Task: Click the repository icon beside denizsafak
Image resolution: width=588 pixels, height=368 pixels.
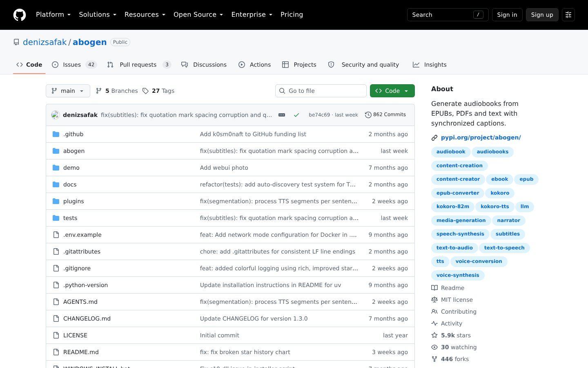Action: pyautogui.click(x=16, y=42)
